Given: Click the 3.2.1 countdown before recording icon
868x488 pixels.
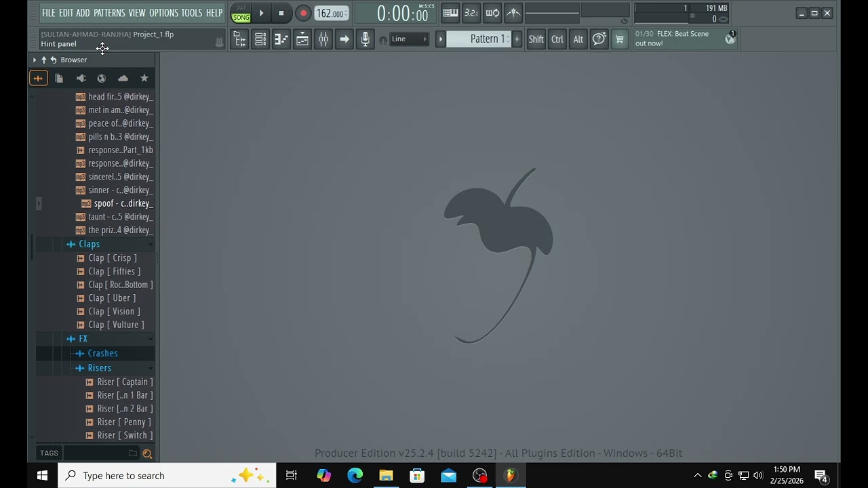Looking at the screenshot, I should point(471,13).
